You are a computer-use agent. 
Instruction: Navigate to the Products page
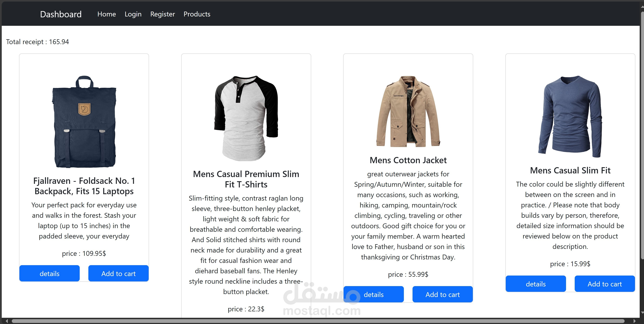(x=197, y=14)
